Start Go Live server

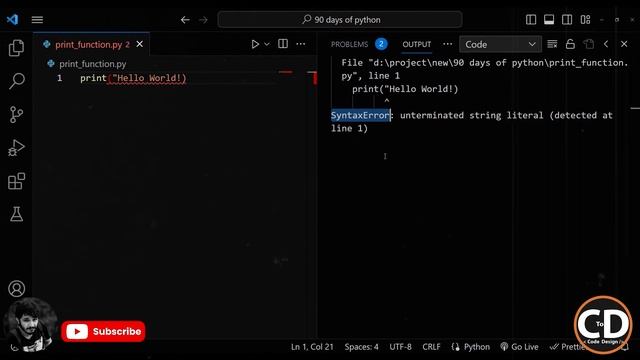coord(519,347)
